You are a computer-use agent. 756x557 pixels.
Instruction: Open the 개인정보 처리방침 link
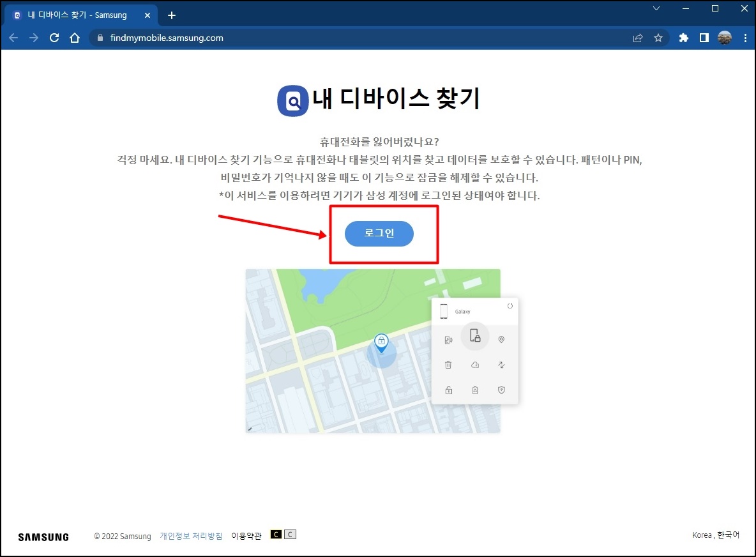(x=191, y=537)
